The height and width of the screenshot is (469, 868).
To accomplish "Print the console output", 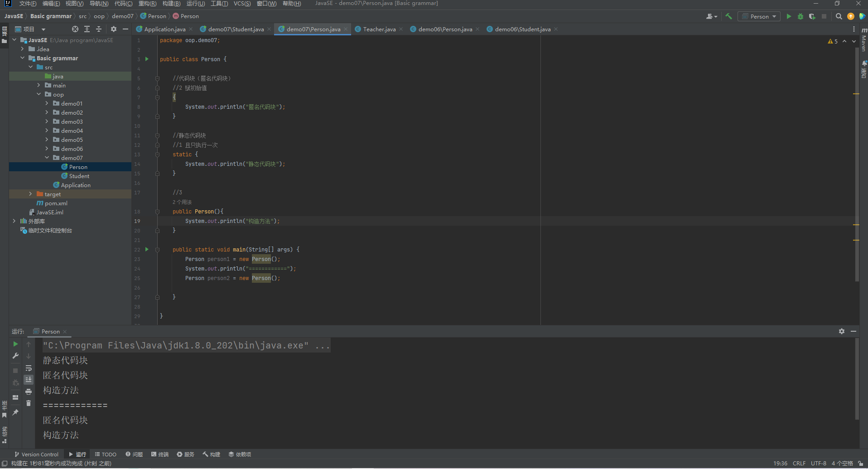I will [x=29, y=392].
